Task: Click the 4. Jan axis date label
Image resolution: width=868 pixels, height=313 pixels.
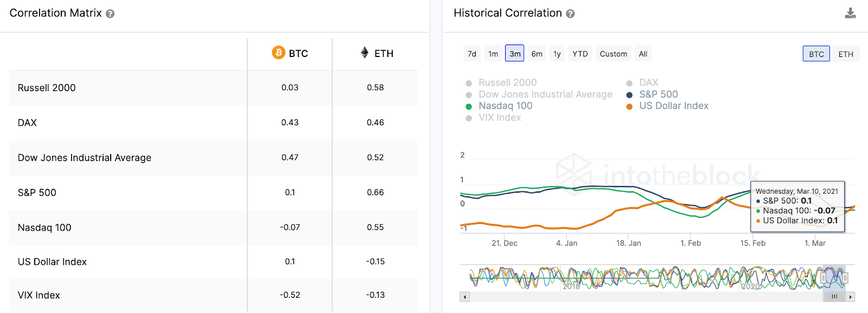Action: (566, 243)
